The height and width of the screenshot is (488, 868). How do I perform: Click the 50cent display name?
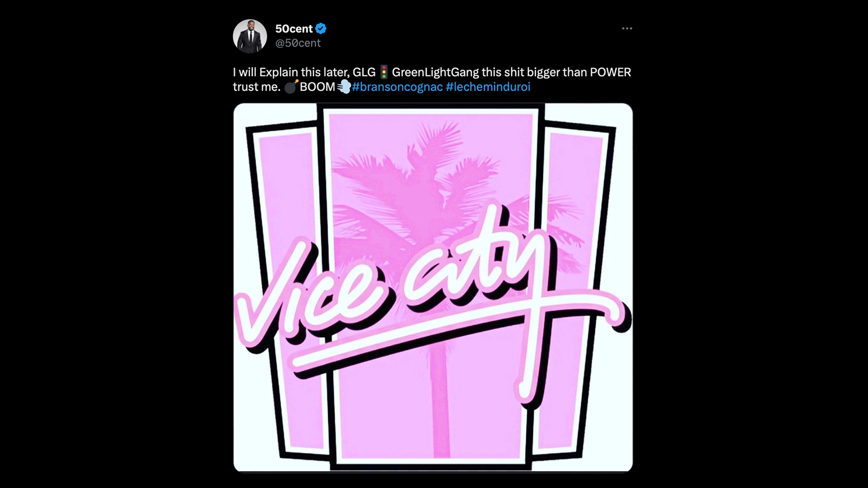294,28
